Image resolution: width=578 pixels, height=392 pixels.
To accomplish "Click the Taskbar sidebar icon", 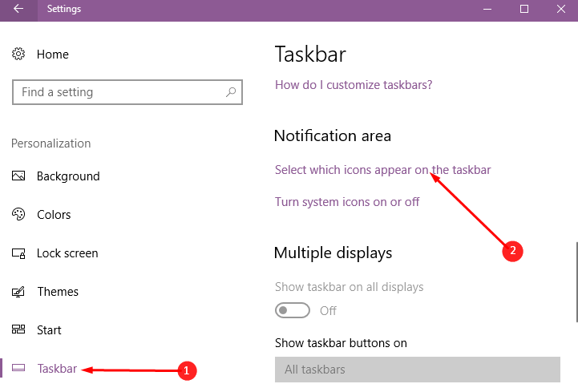I will pos(18,368).
